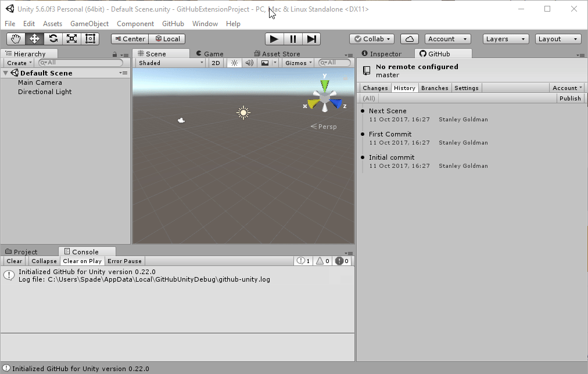Click the gizmo center cube
The height and width of the screenshot is (374, 588).
coord(325,98)
